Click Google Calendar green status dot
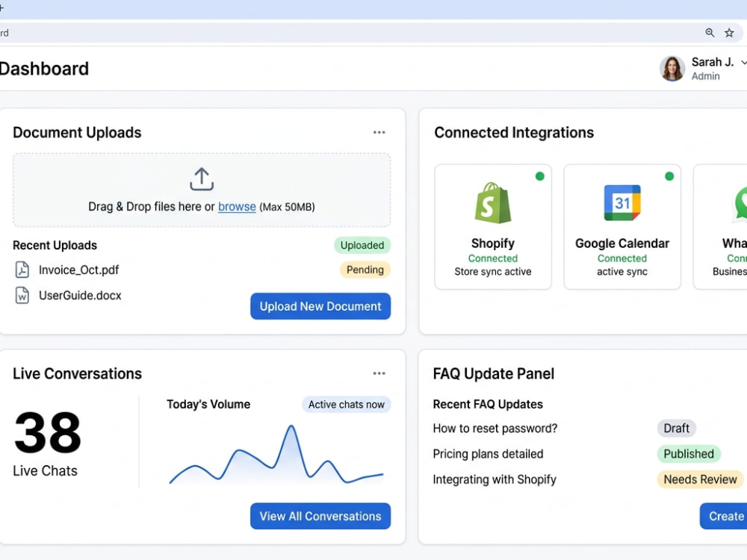This screenshot has width=747, height=560. point(669,176)
